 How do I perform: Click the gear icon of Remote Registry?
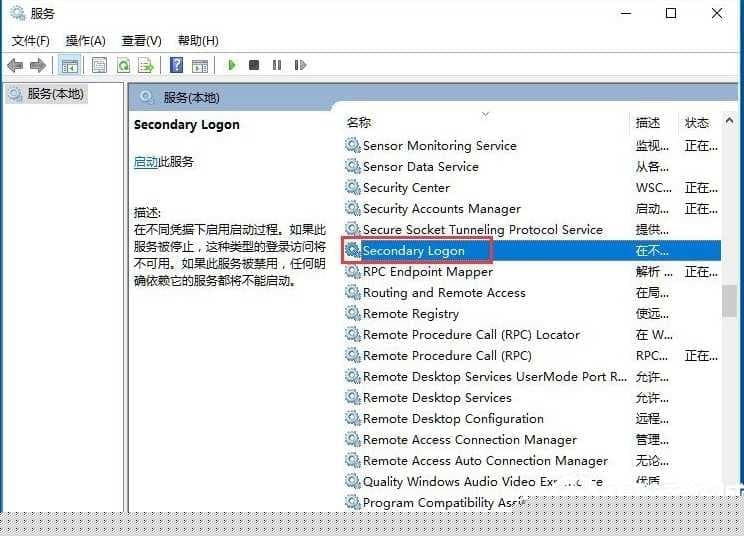(x=353, y=313)
